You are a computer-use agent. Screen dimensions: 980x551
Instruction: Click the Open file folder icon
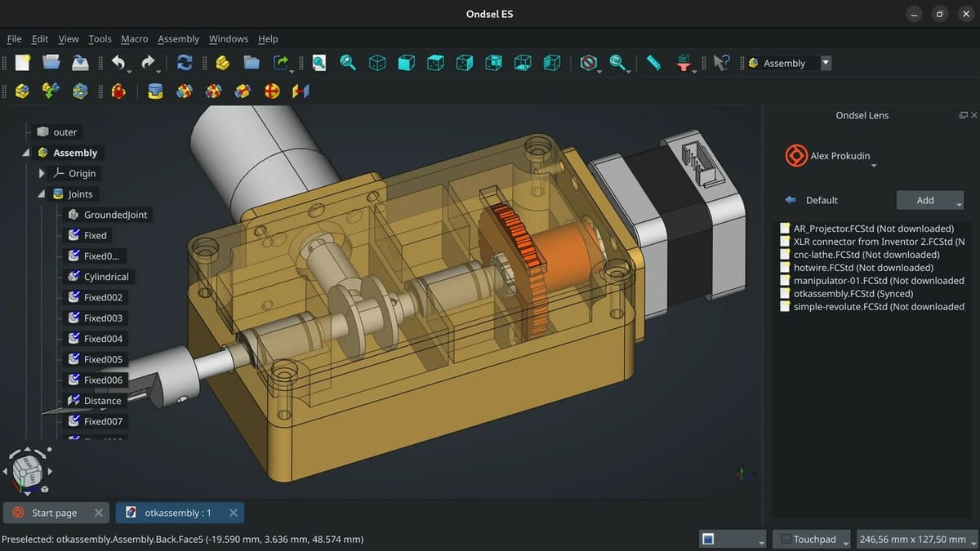(x=51, y=63)
